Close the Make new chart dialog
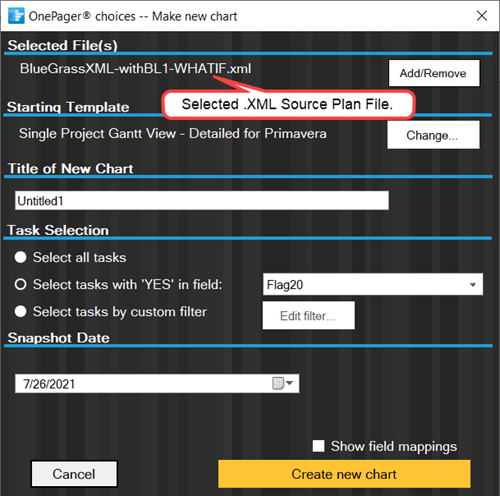The image size is (500, 496). tap(482, 16)
